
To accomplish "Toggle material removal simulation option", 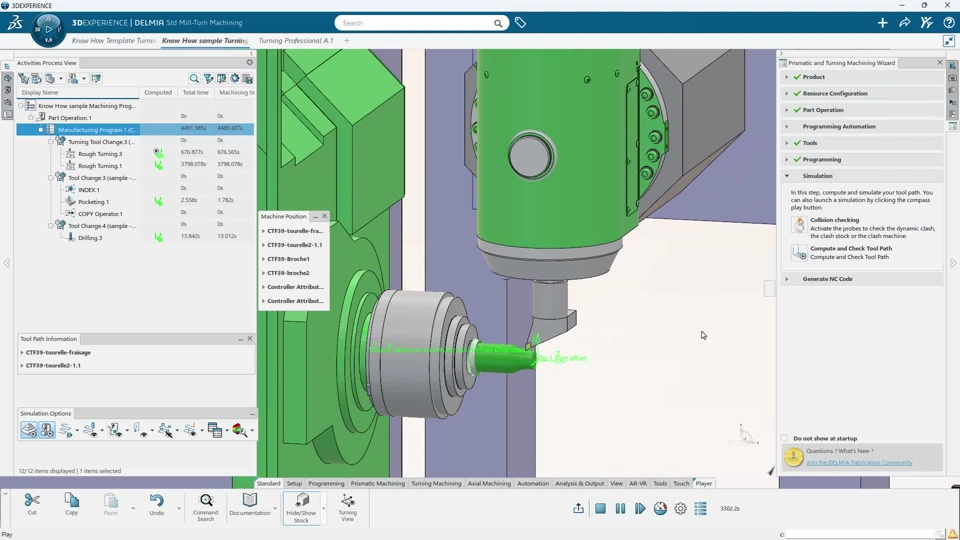I will [29, 430].
